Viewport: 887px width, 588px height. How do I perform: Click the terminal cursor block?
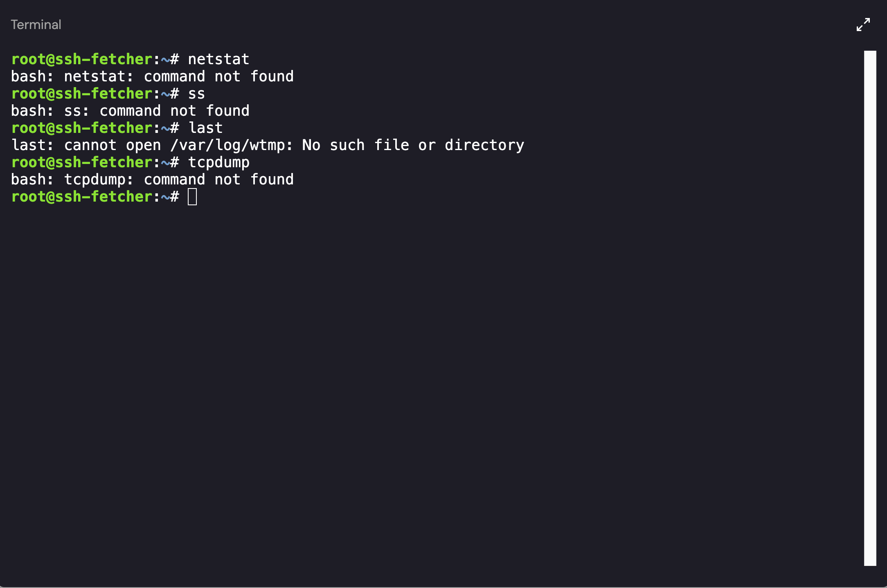[192, 197]
